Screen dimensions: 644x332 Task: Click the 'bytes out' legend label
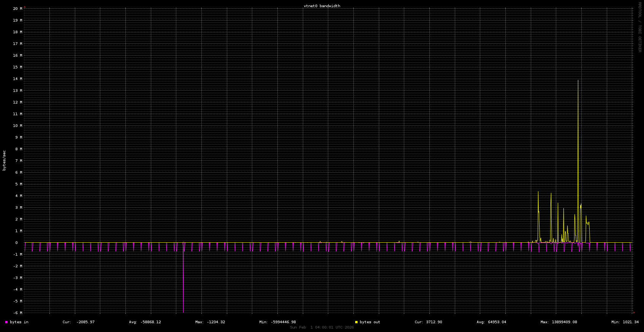tap(370, 322)
